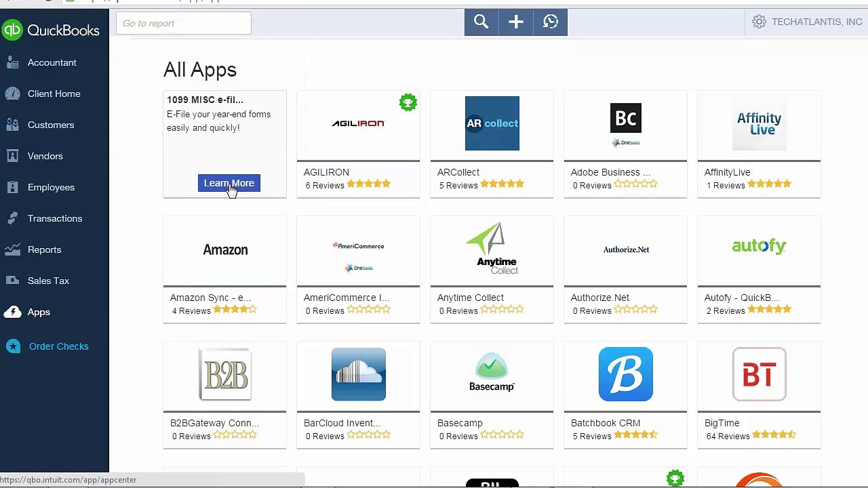Click the Go to report field
This screenshot has height=488, width=868.
tap(183, 23)
